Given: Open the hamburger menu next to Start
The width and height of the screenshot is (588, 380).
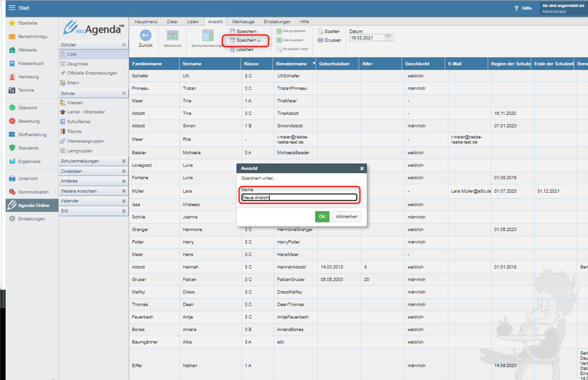Looking at the screenshot, I should (12, 8).
